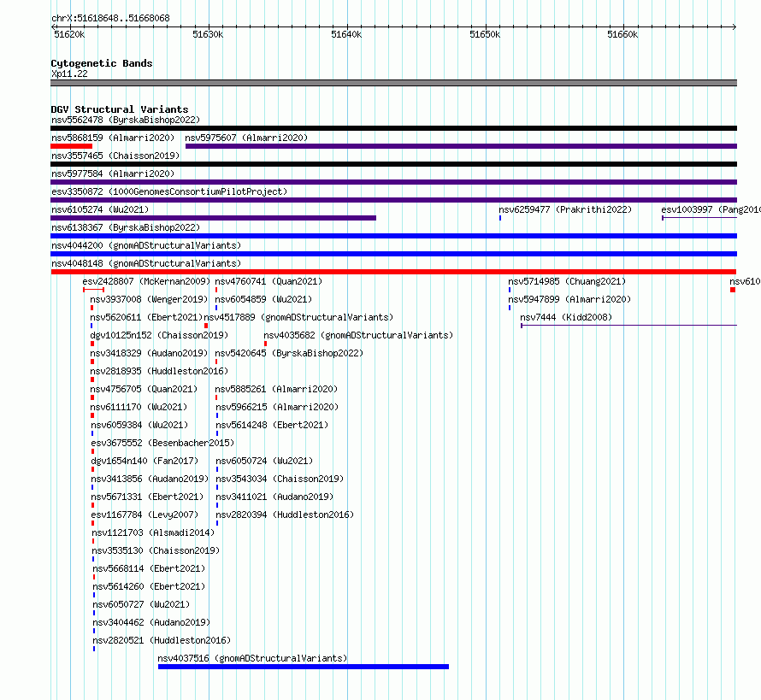Click nsv3404462 (Audano2019) label
Viewport: 761px width, 700px height.
pos(151,622)
